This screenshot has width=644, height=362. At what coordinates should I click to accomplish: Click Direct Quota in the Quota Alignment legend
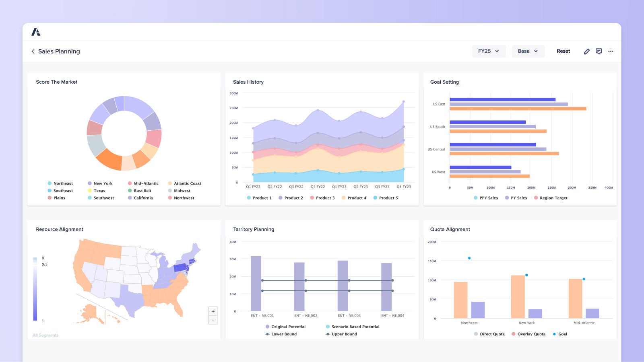point(489,334)
